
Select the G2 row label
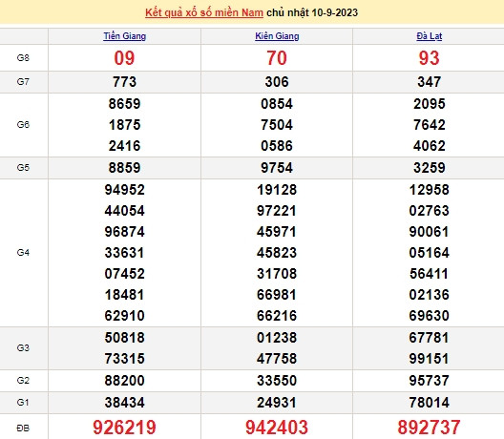coord(23,381)
